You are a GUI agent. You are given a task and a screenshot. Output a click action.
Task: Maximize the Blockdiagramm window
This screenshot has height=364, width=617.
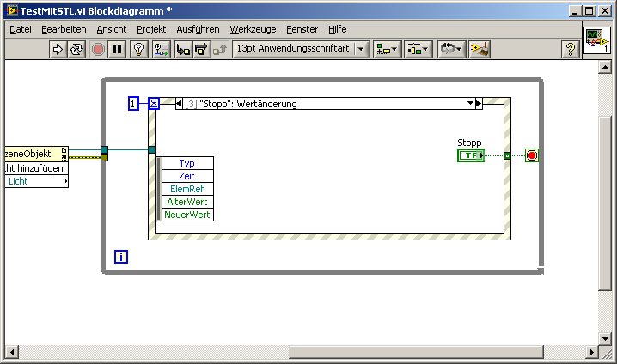tap(589, 11)
